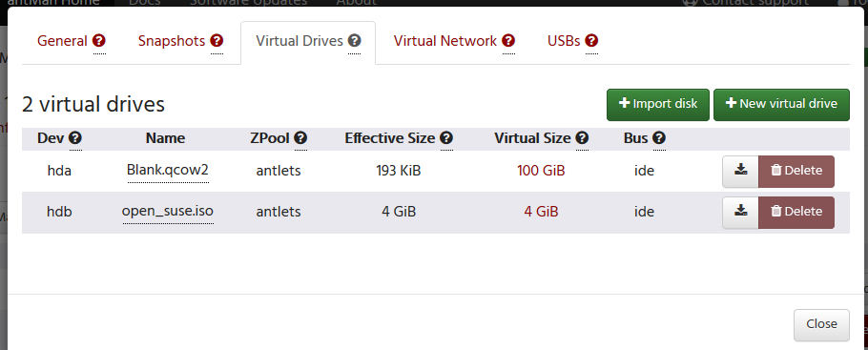
Task: Click the antlets ZPool cell for Blank.qcow2
Action: (279, 171)
